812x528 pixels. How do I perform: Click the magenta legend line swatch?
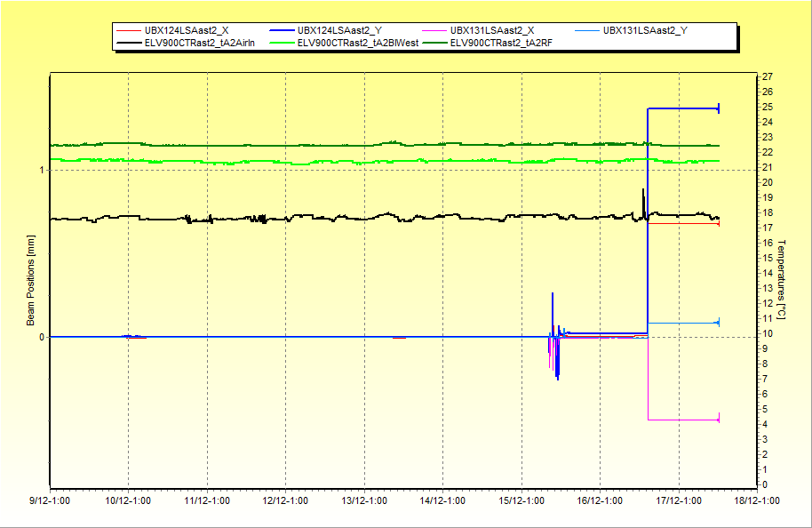pyautogui.click(x=434, y=31)
